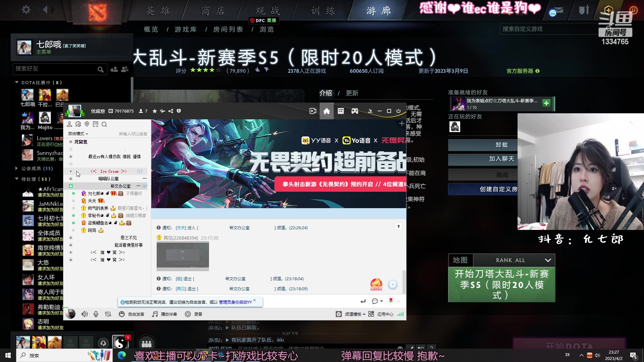The image size is (644, 362).
Task: Favorite the YY channel star icon
Action: pos(155,111)
